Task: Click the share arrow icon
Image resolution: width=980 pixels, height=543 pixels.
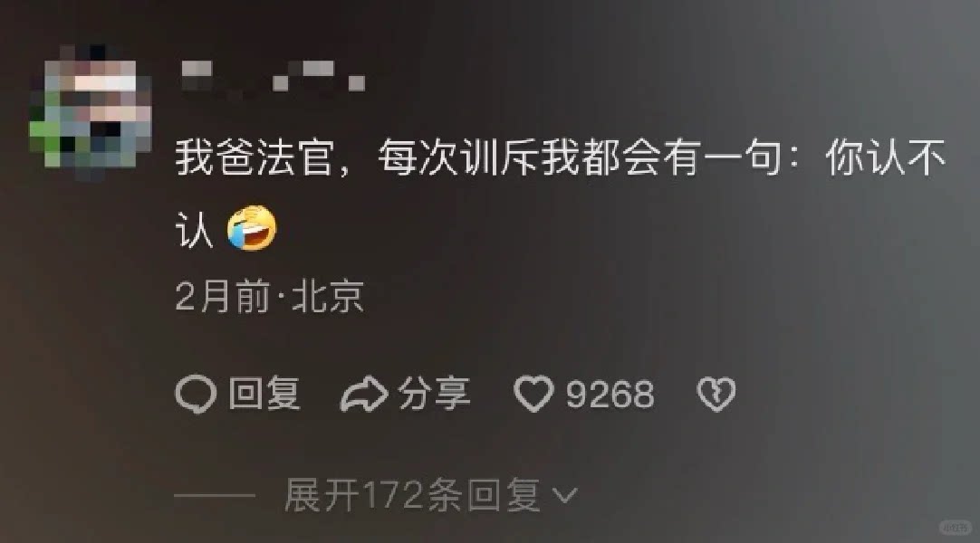Action: 364,395
